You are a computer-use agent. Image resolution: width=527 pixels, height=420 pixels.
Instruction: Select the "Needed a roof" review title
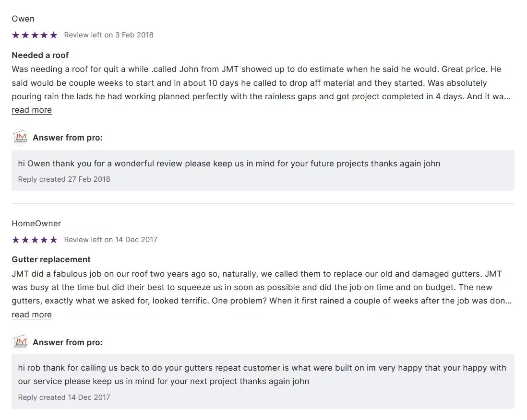point(40,55)
